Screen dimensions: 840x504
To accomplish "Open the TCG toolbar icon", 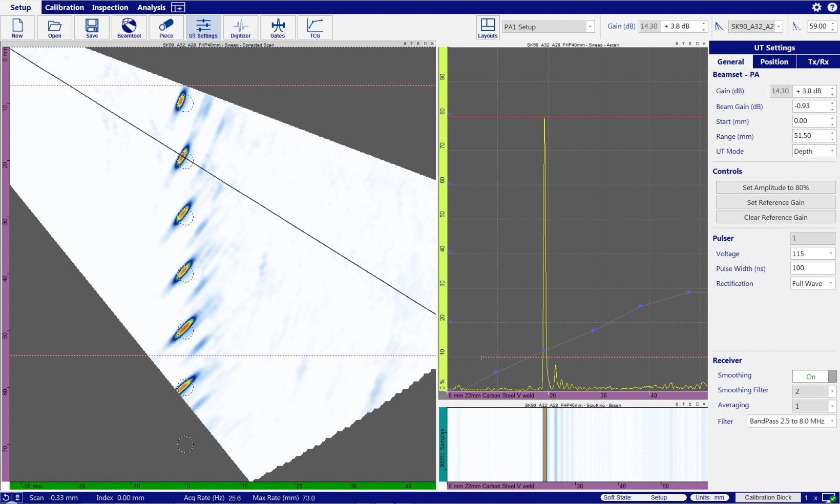I will point(314,28).
